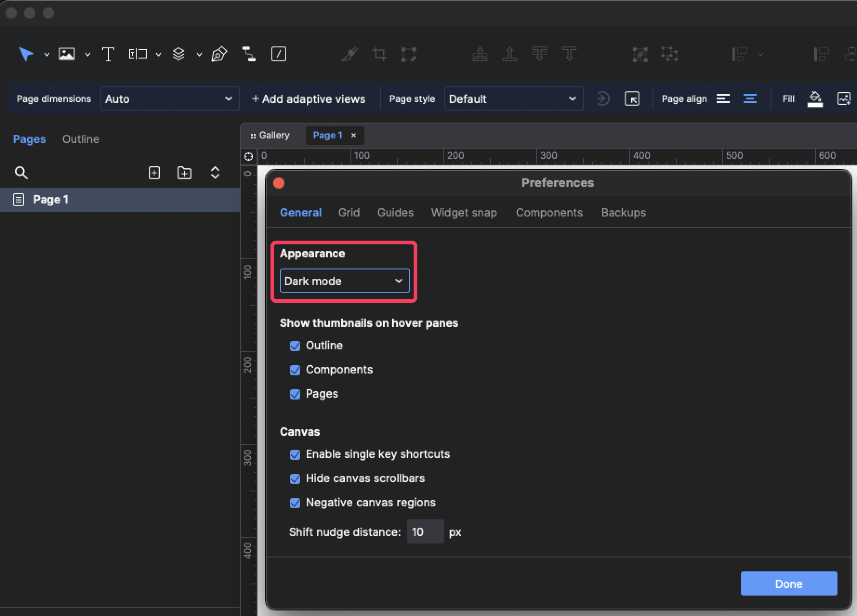
Task: Click the Done button
Action: point(789,583)
